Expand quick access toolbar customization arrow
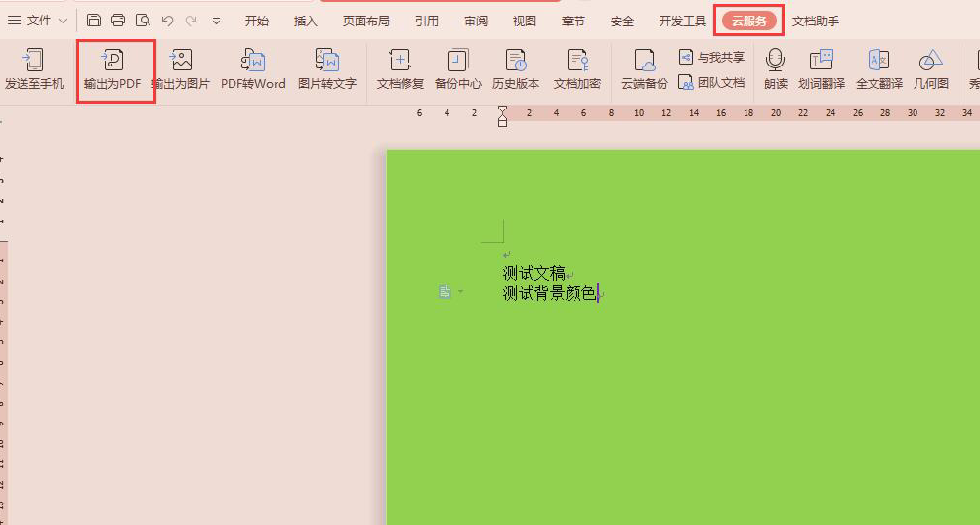The height and width of the screenshot is (525, 980). pyautogui.click(x=216, y=21)
